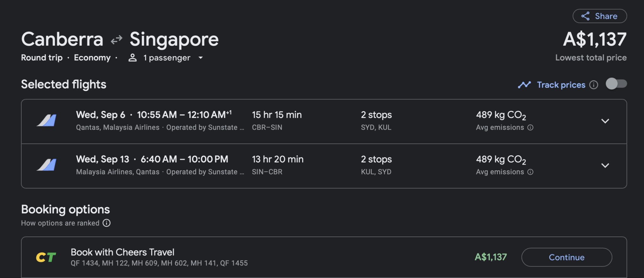Click the Track prices text link

(561, 85)
